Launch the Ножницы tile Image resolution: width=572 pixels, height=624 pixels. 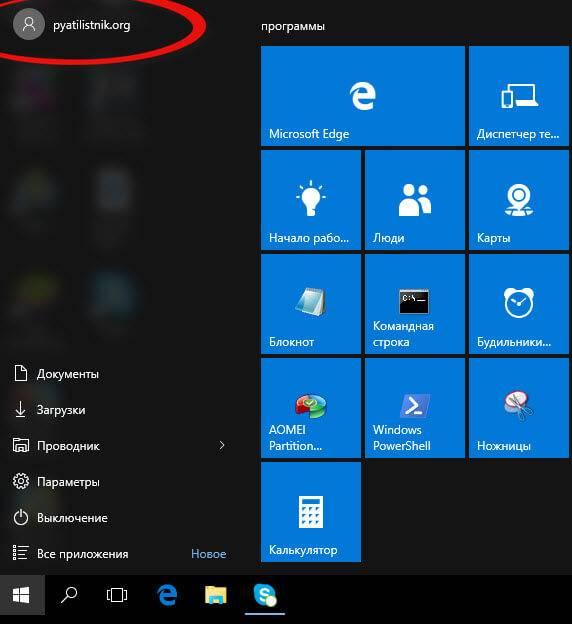point(519,408)
